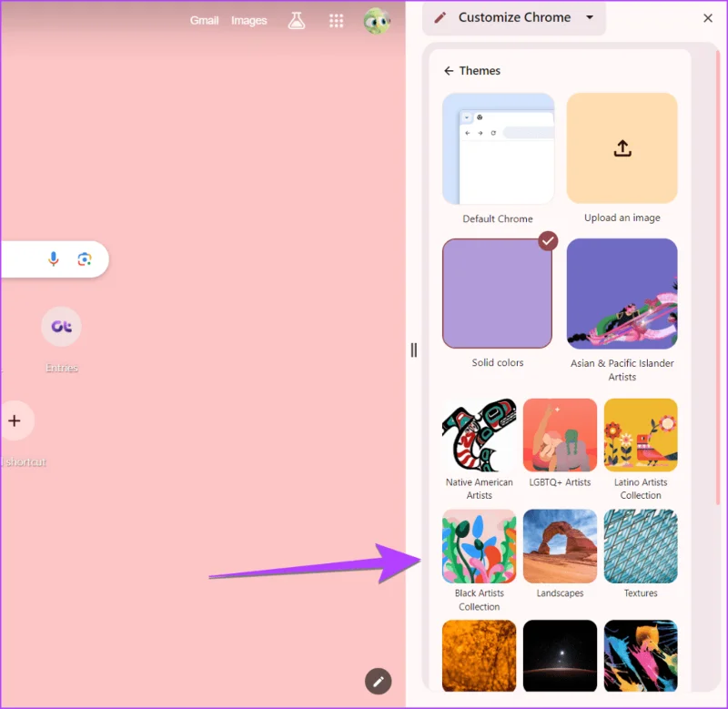Open Google account profile avatar
Viewport: 728px width, 709px height.
click(x=377, y=20)
